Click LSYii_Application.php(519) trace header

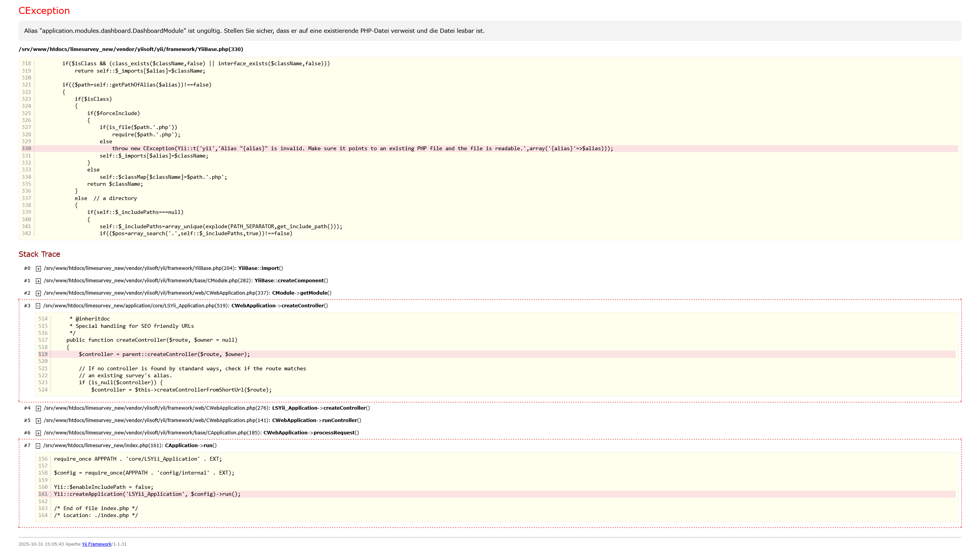click(x=136, y=306)
